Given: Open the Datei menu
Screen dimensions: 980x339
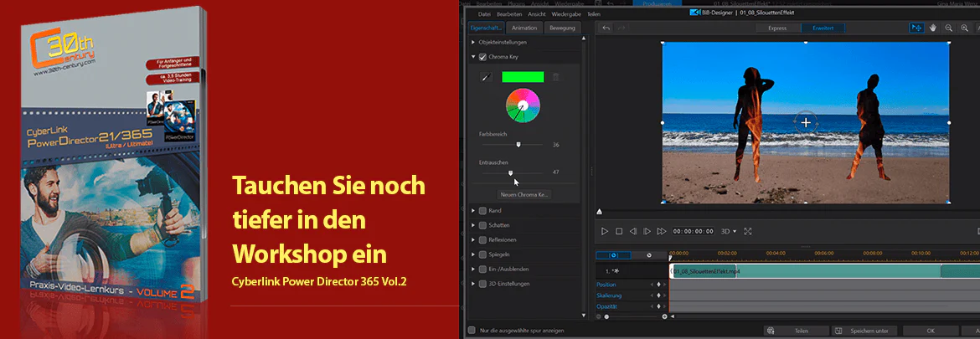Looking at the screenshot, I should 484,13.
